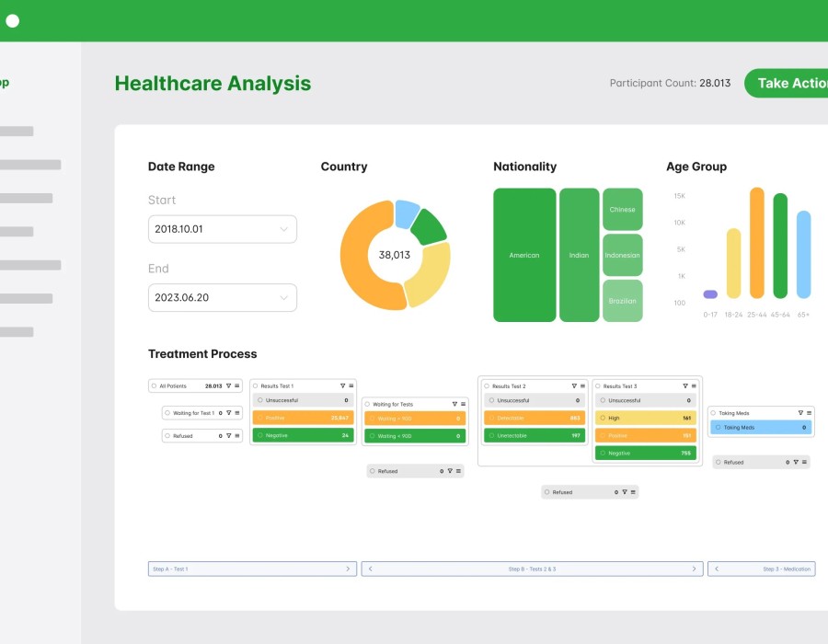Screen dimensions: 828x644
Task: Click right chevron on Step A - Test 1
Action: (x=348, y=569)
